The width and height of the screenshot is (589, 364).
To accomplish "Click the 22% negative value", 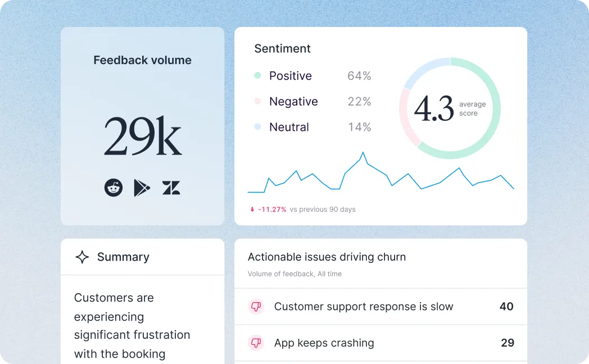I will (x=359, y=101).
